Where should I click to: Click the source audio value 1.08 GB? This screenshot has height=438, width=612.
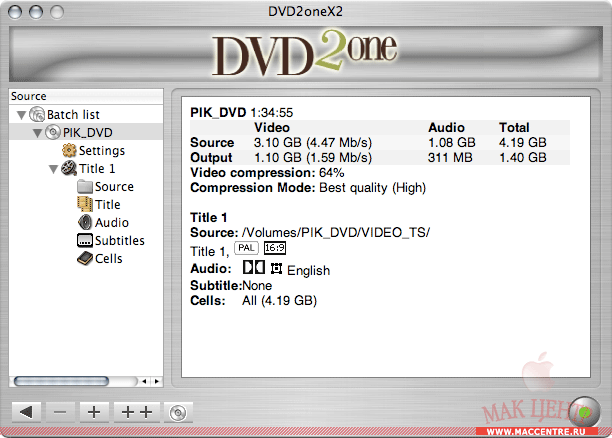click(x=452, y=142)
